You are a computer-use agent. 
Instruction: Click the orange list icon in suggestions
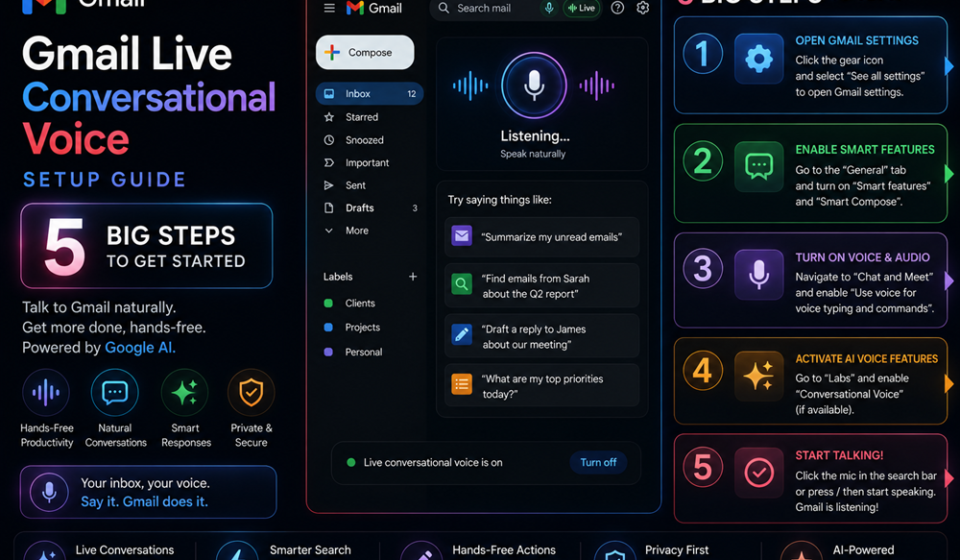[462, 384]
